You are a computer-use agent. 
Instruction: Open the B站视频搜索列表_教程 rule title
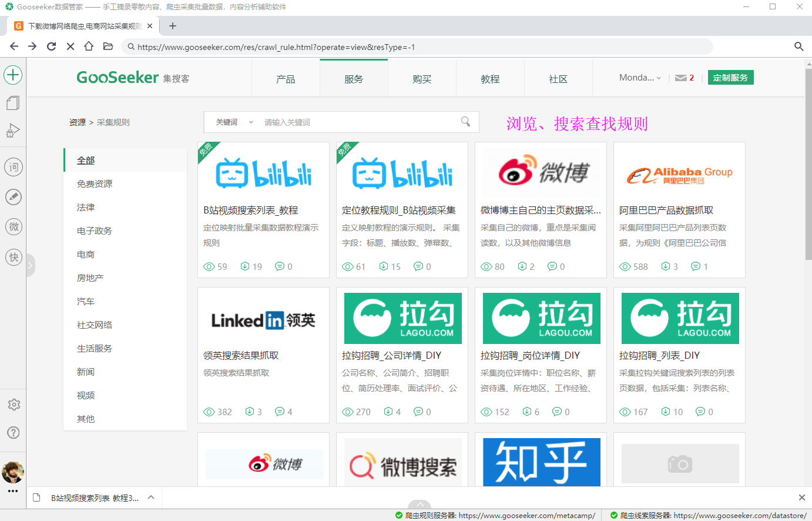point(251,210)
